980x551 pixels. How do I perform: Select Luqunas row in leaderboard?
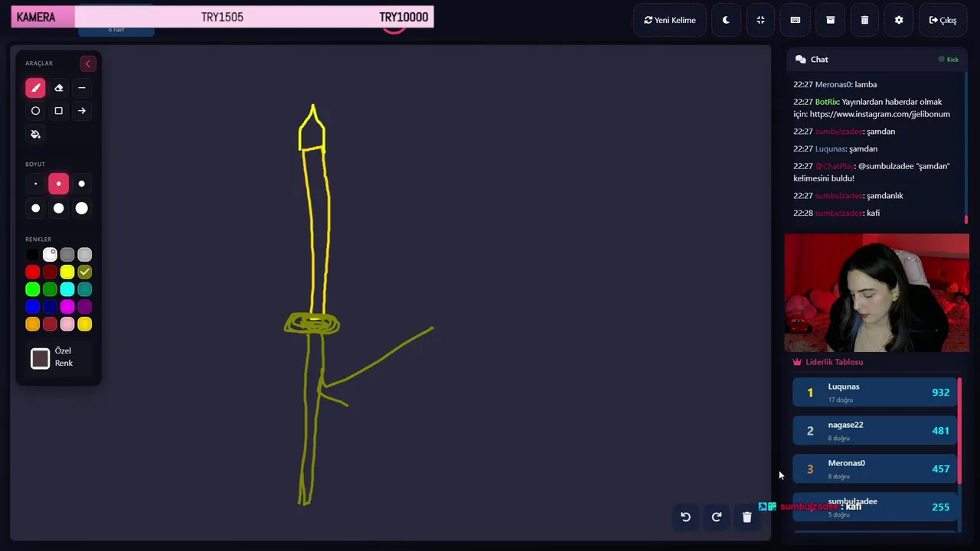pos(874,392)
